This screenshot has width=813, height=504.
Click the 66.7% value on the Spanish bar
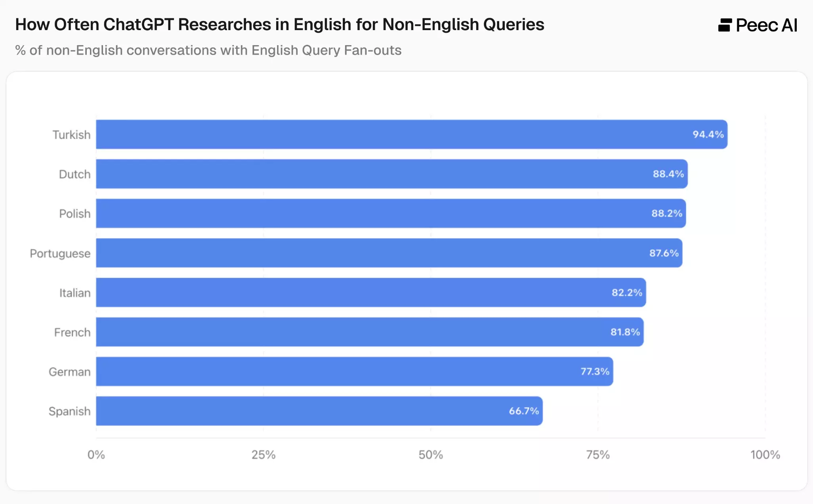coord(523,411)
